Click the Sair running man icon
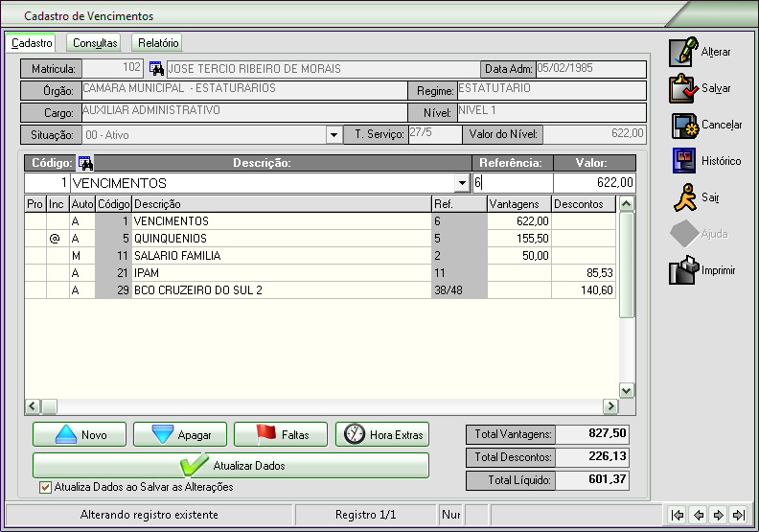Image resolution: width=759 pixels, height=532 pixels. coord(684,197)
